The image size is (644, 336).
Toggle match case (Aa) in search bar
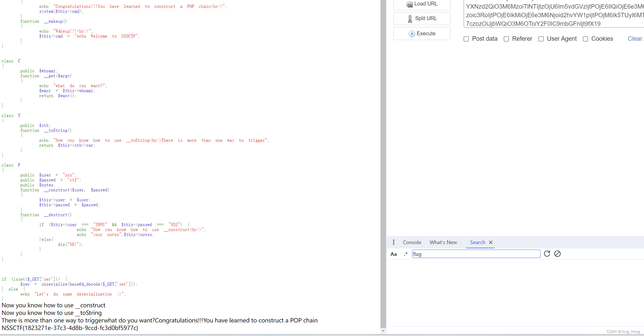394,254
